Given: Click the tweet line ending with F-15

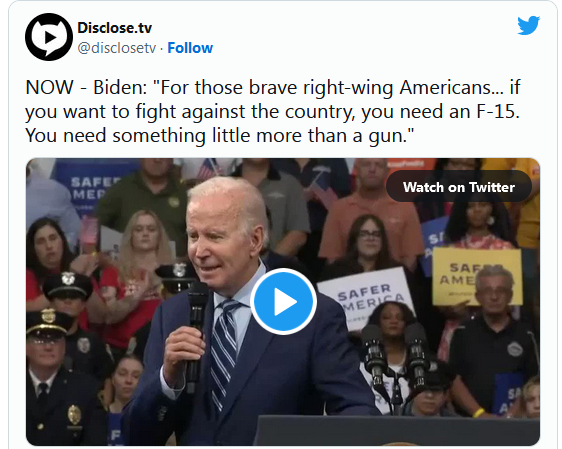Looking at the screenshot, I should click(x=272, y=111).
